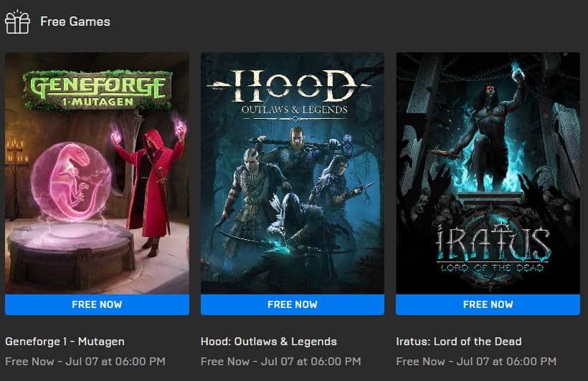Image resolution: width=588 pixels, height=381 pixels.
Task: Click the green Geneforge logo on the cover
Action: [x=98, y=90]
